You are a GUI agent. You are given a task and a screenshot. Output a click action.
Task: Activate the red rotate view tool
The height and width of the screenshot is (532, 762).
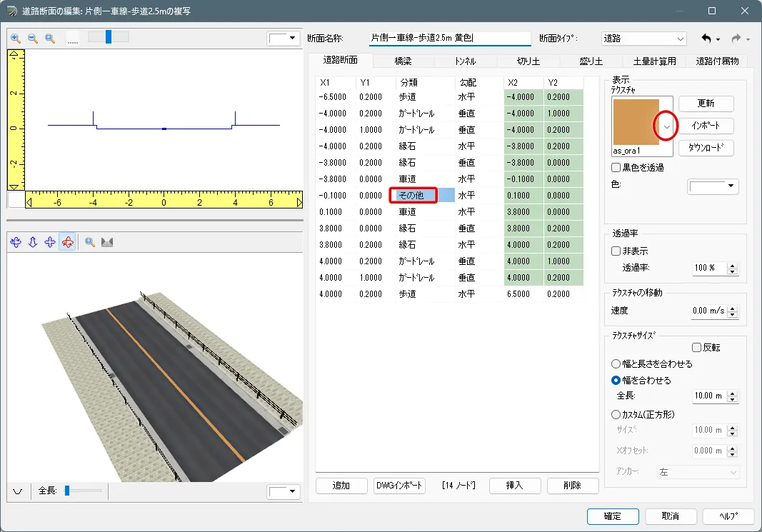pyautogui.click(x=67, y=242)
